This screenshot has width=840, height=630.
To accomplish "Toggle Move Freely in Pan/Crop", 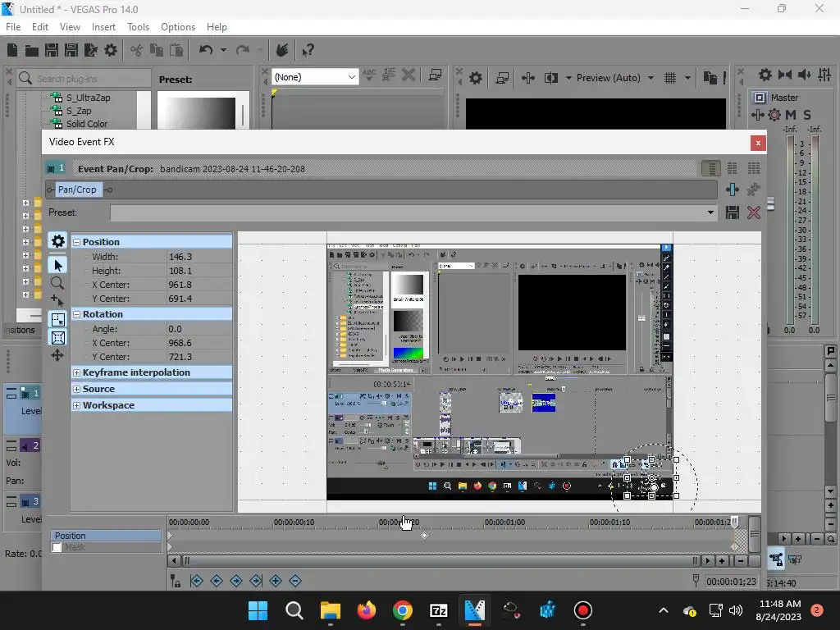I will coord(57,355).
